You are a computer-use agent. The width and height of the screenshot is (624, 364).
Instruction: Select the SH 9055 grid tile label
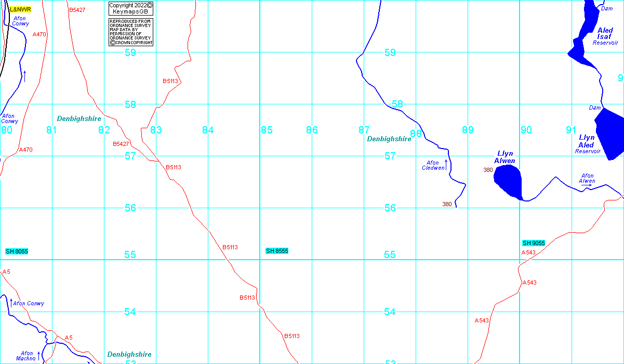coord(534,243)
